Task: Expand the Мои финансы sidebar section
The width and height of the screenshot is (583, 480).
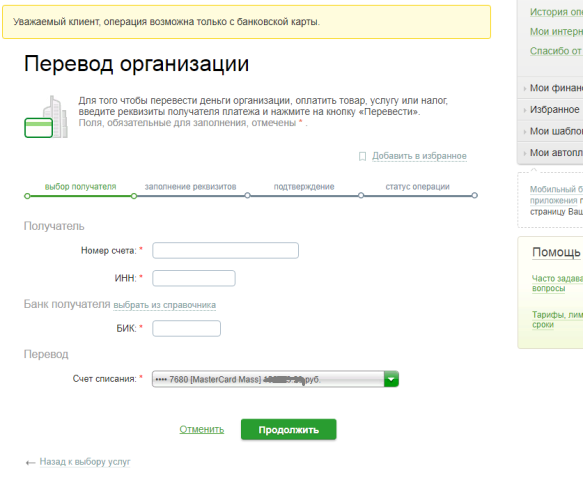Action: click(550, 88)
